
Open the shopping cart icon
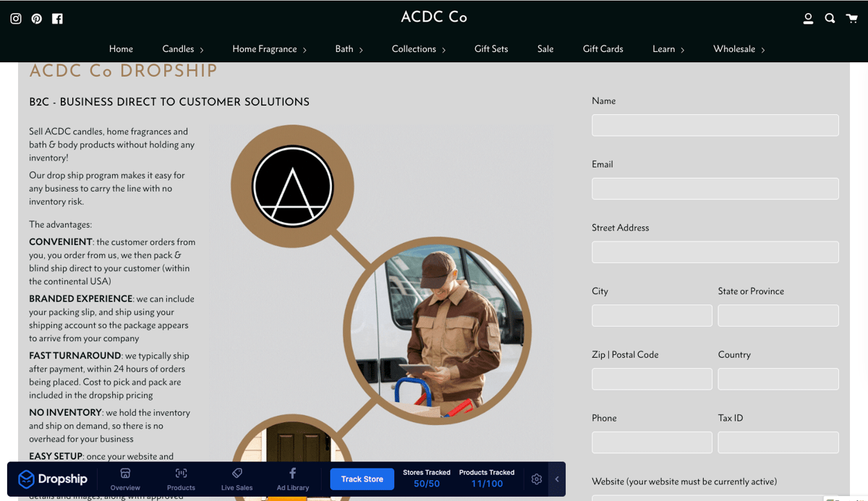(852, 19)
